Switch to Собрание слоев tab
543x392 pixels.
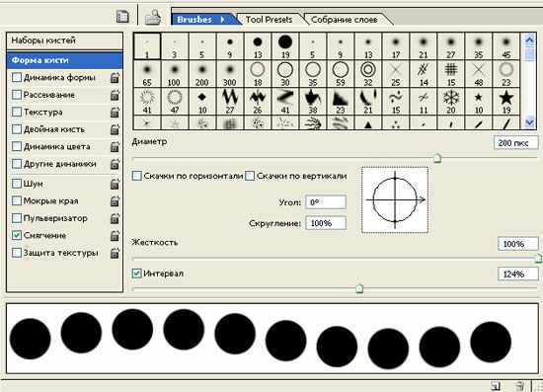click(x=345, y=20)
